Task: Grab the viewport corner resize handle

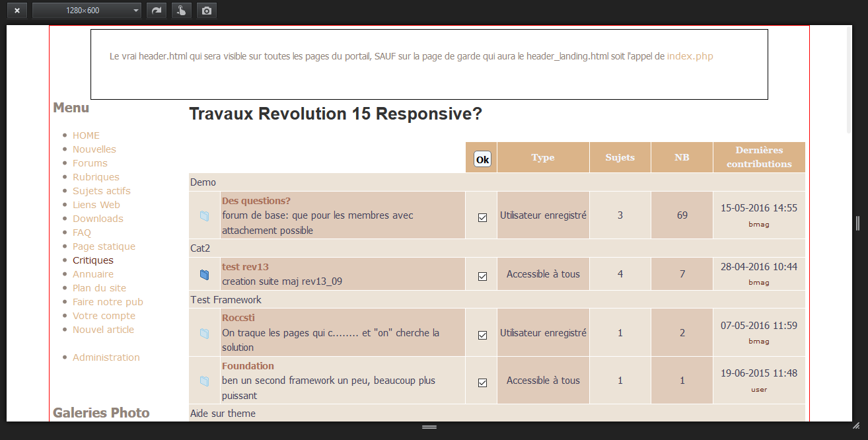Action: click(x=856, y=426)
